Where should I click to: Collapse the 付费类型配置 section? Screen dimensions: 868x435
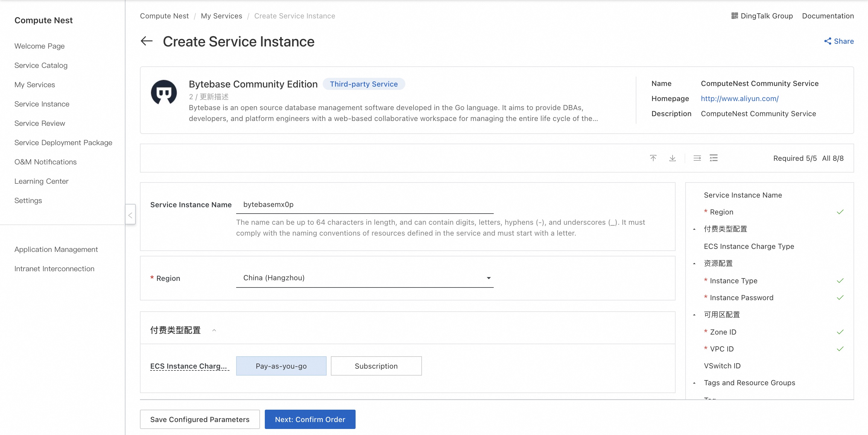click(x=214, y=330)
